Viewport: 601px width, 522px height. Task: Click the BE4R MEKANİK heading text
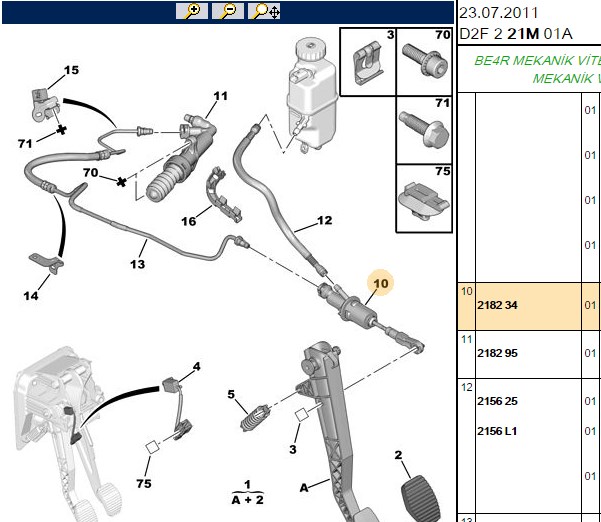[537, 61]
